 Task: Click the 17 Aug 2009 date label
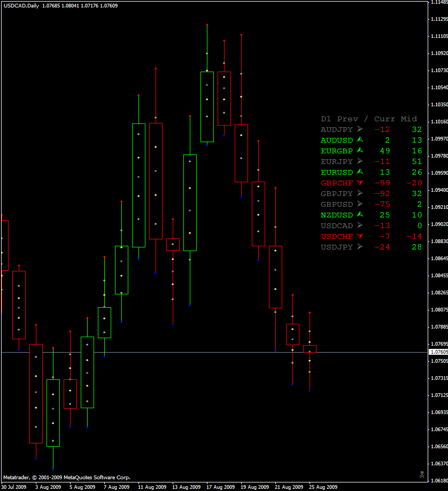click(220, 487)
